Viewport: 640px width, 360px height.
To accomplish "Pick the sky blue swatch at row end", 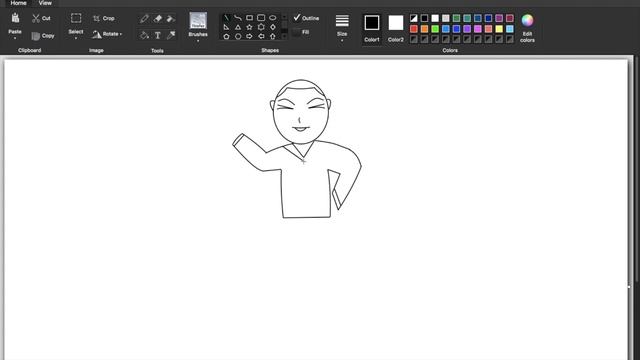I will pyautogui.click(x=510, y=29).
